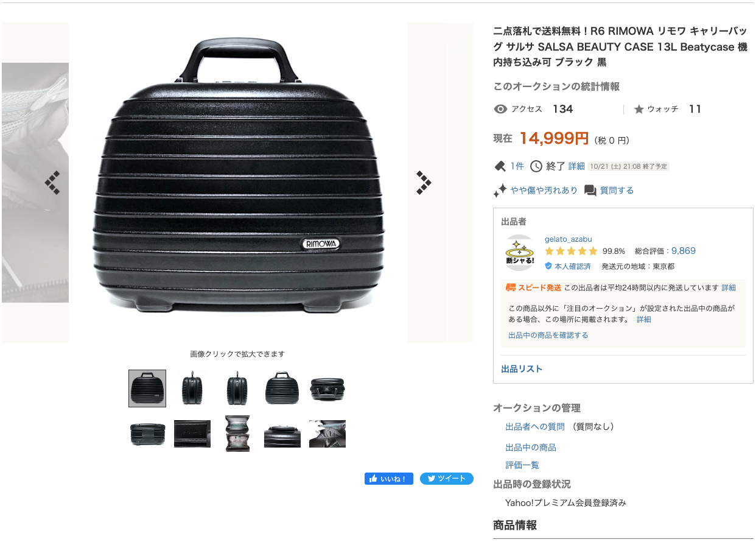Click the star watch icon
The height and width of the screenshot is (545, 756).
[639, 109]
